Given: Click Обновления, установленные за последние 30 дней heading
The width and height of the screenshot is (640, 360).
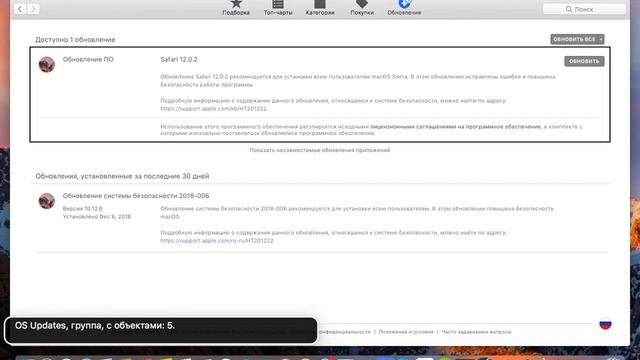Looking at the screenshot, I should tap(122, 176).
